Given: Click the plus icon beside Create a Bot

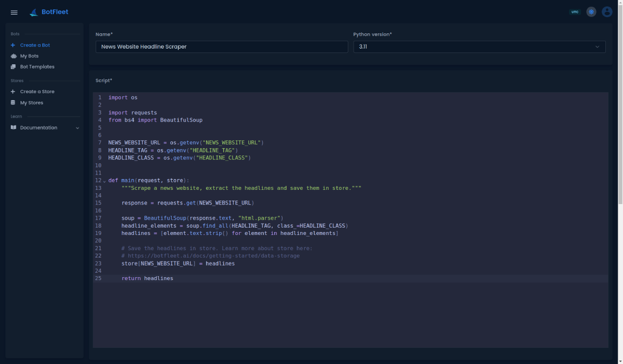Looking at the screenshot, I should point(13,45).
